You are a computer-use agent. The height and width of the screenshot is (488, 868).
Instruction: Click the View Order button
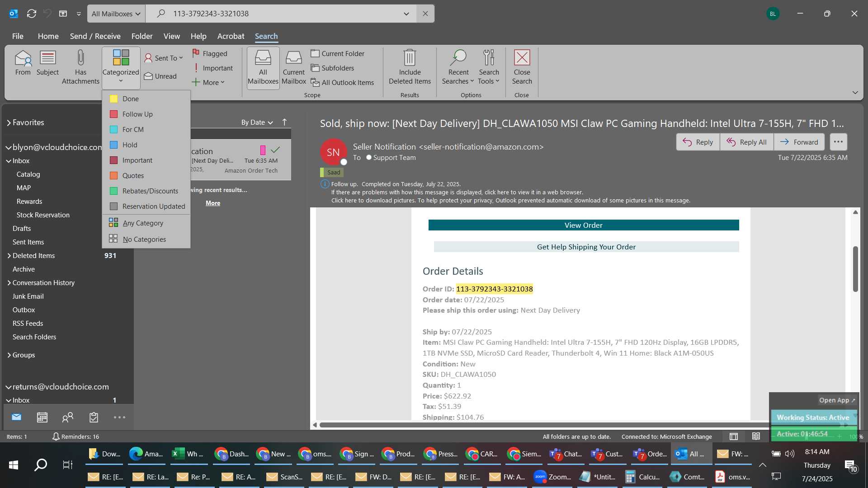pos(583,225)
